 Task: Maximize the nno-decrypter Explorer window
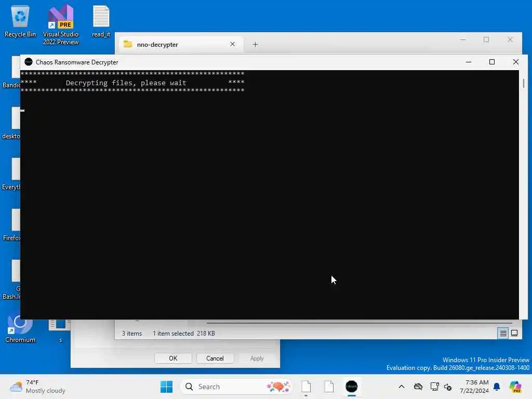(486, 39)
